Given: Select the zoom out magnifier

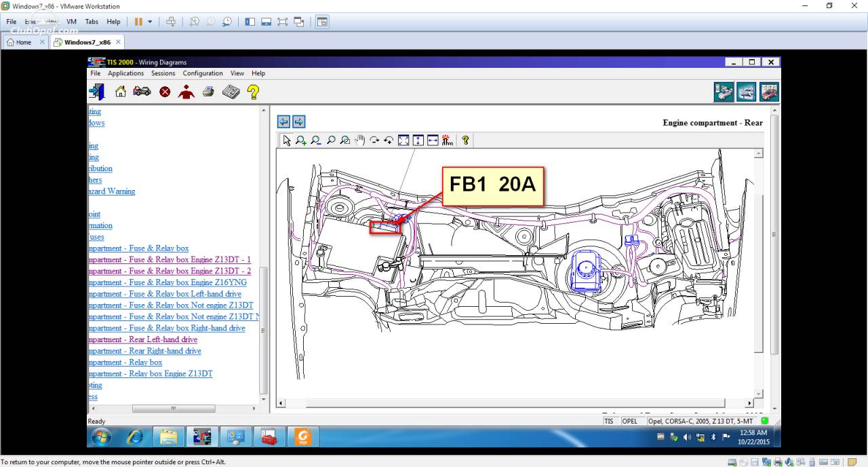Looking at the screenshot, I should [x=316, y=141].
